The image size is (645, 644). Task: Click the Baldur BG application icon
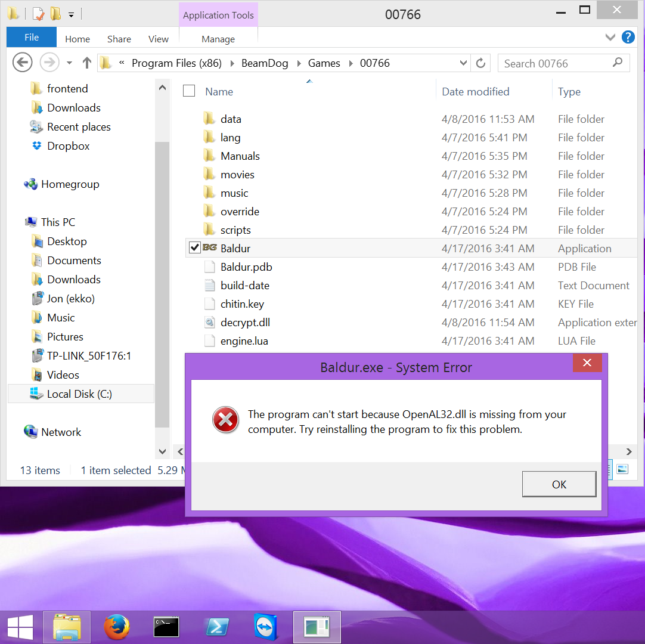click(209, 247)
